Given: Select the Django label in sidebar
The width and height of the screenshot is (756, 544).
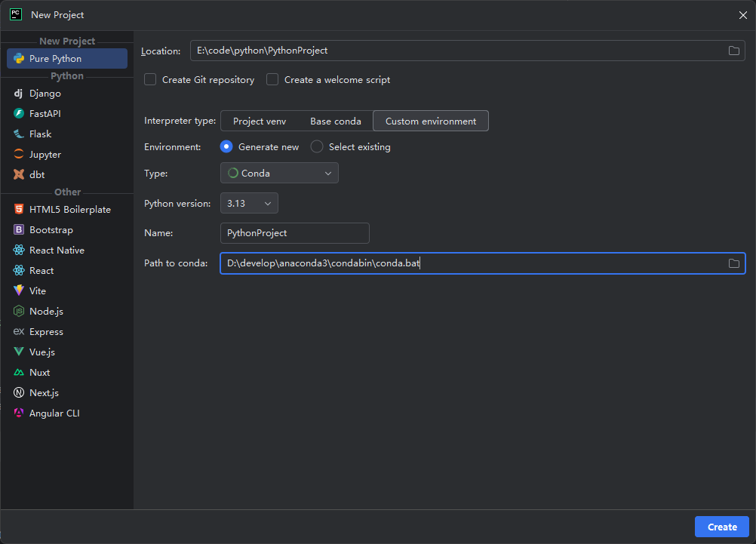Looking at the screenshot, I should (x=45, y=94).
